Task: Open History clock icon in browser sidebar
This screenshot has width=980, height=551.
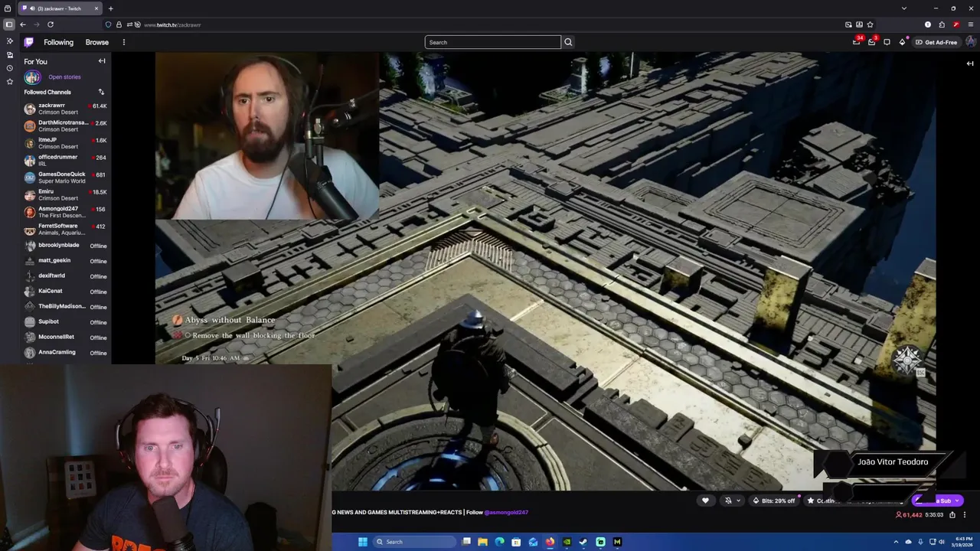Action: tap(9, 68)
